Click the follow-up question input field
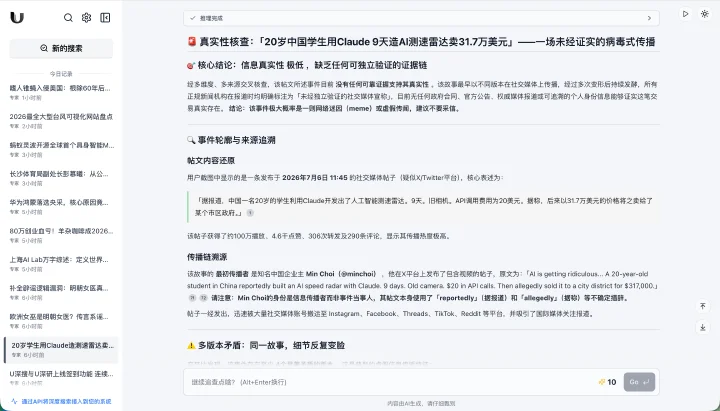Screen dimensions: 720x411 tap(390, 382)
